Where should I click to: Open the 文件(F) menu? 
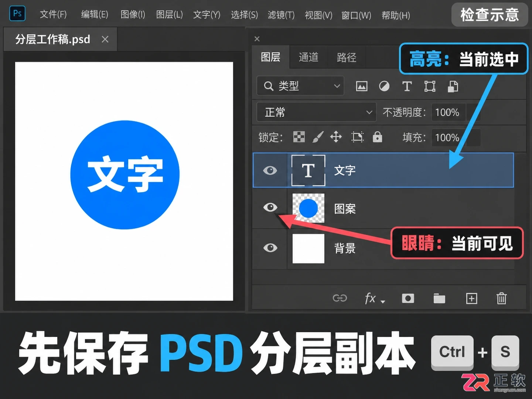point(53,14)
